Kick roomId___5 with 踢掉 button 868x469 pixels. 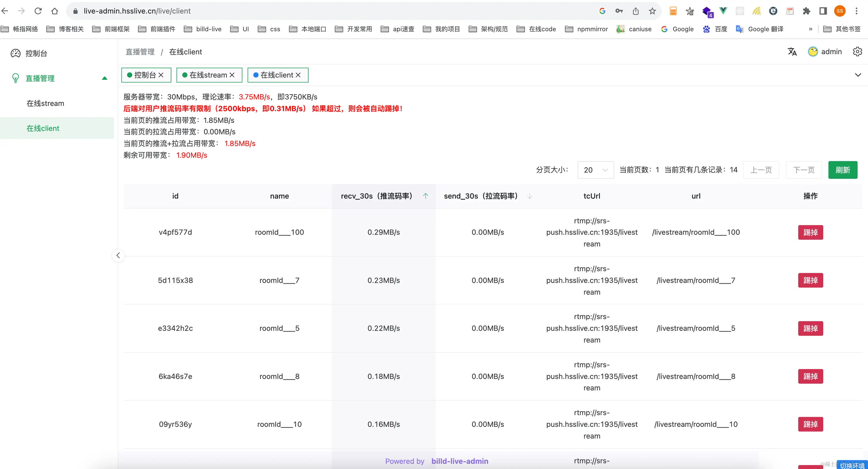pos(810,329)
